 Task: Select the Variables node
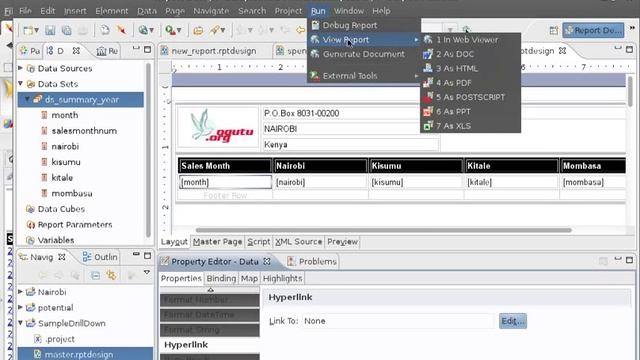[x=56, y=240]
